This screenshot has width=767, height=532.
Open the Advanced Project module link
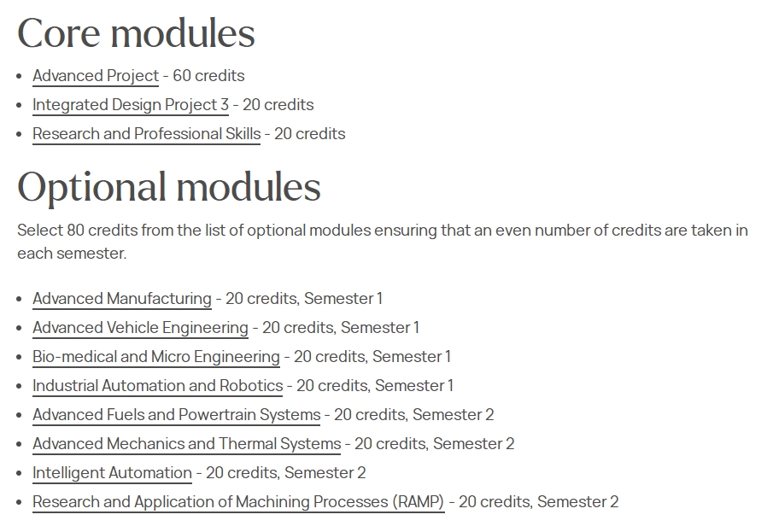[96, 76]
